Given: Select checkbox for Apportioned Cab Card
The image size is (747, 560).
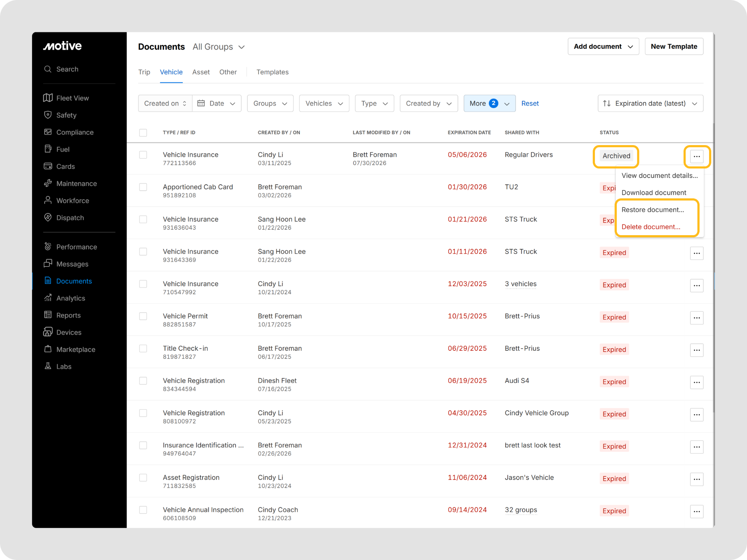Looking at the screenshot, I should pos(143,187).
